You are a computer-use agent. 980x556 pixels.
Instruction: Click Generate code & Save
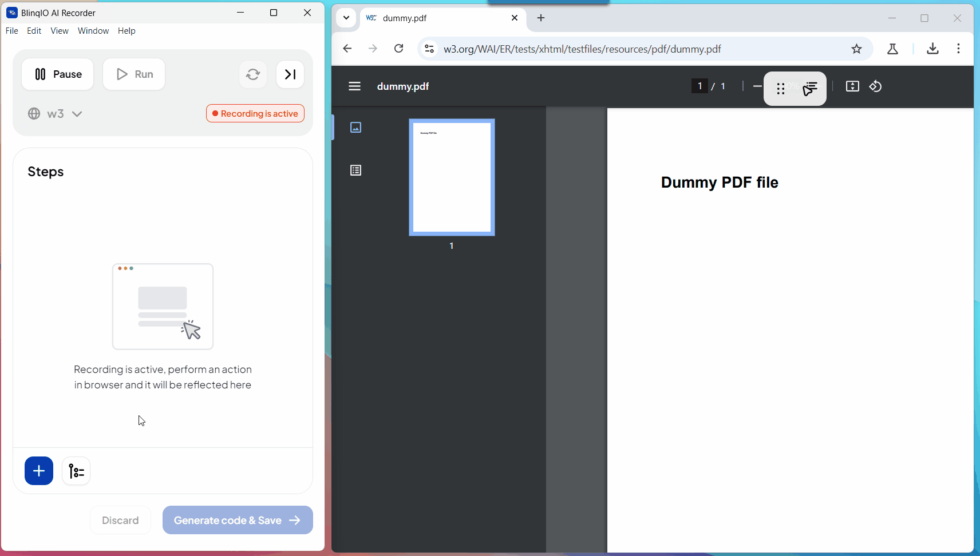(x=237, y=520)
